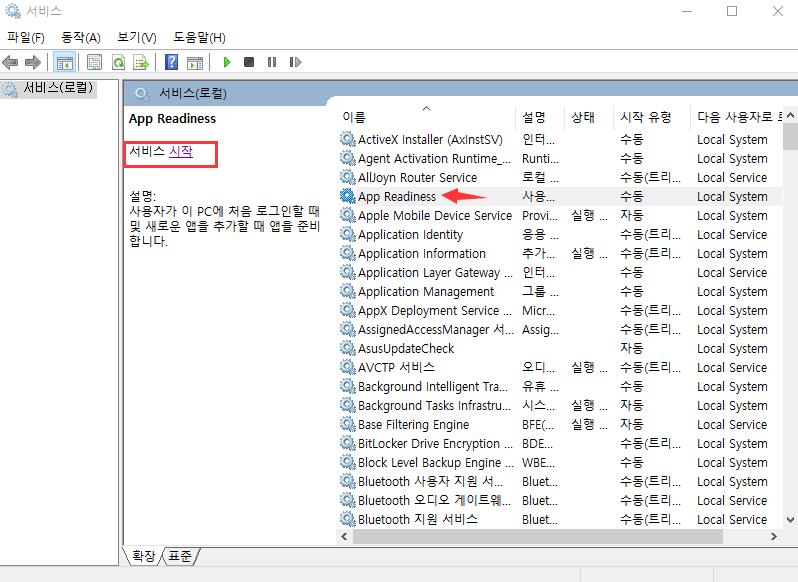Screen dimensions: 798x582
Task: Open the 동작(A) menu
Action: coord(81,38)
